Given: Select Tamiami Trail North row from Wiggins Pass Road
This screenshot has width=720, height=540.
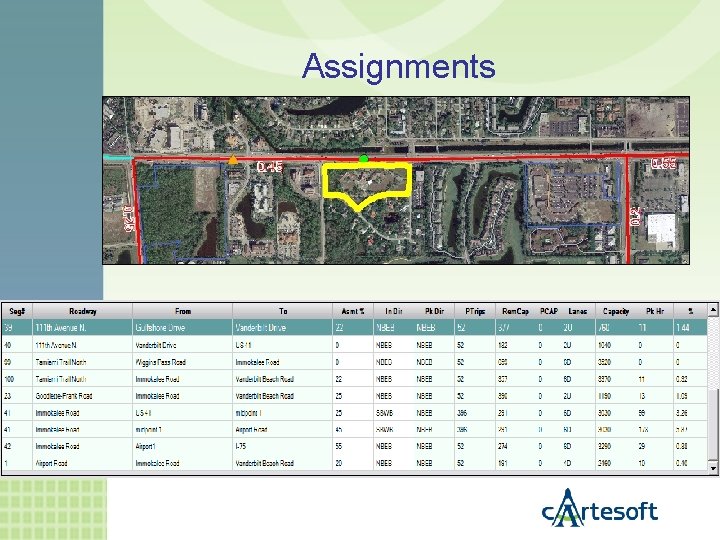Looking at the screenshot, I should (x=354, y=362).
